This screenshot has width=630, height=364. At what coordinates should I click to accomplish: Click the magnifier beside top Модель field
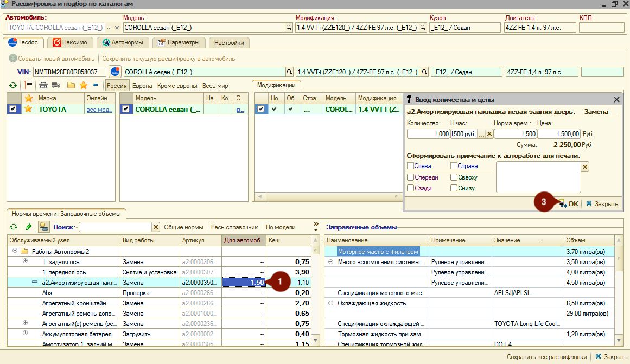[x=289, y=28]
